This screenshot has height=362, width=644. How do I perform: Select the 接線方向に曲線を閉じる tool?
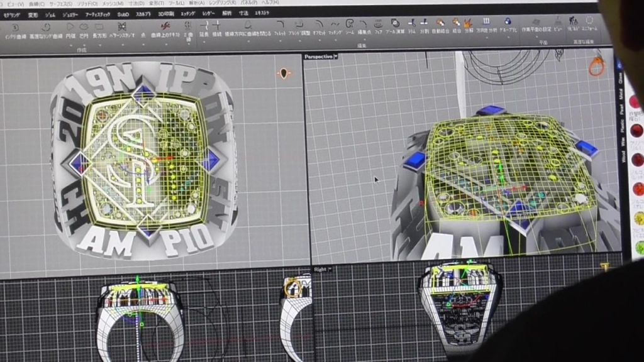[248, 29]
